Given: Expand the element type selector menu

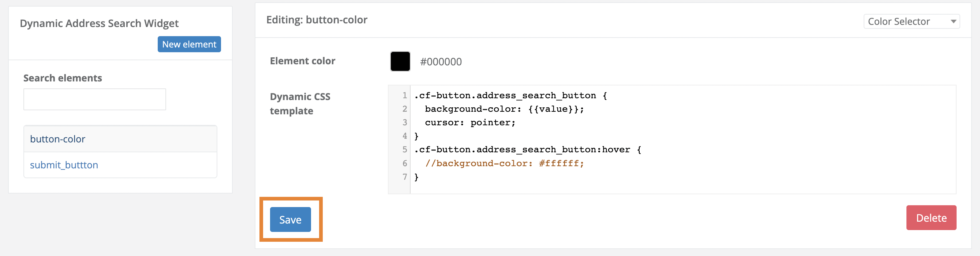Looking at the screenshot, I should click(x=912, y=21).
